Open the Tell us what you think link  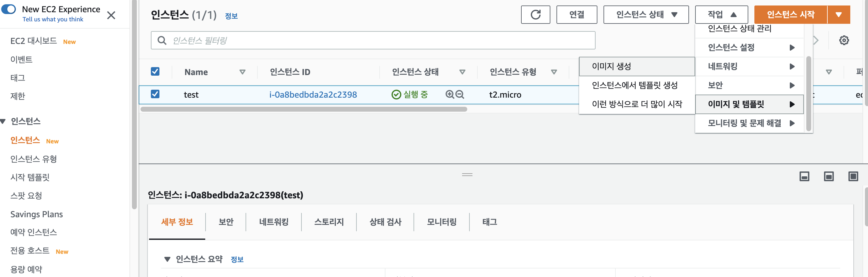[x=53, y=19]
